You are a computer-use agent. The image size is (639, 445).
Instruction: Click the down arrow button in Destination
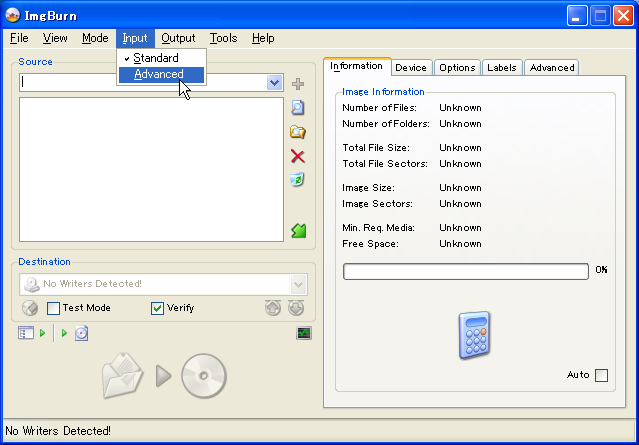pyautogui.click(x=296, y=308)
